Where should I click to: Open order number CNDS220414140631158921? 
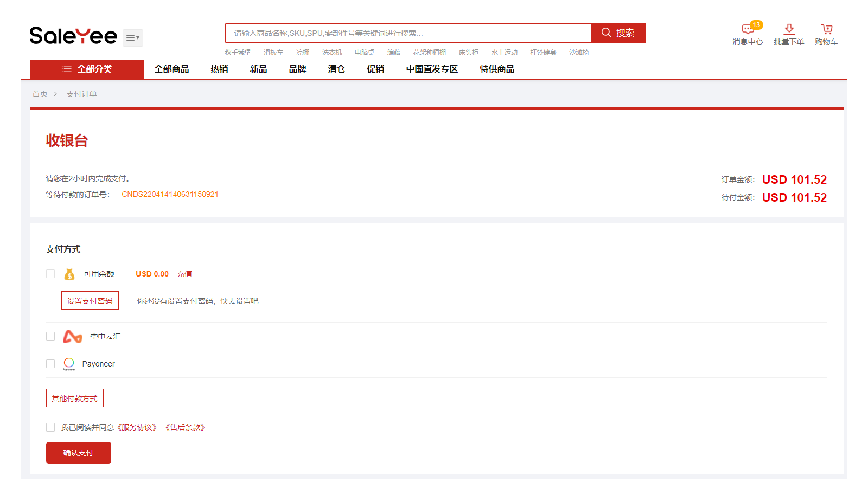click(x=170, y=194)
